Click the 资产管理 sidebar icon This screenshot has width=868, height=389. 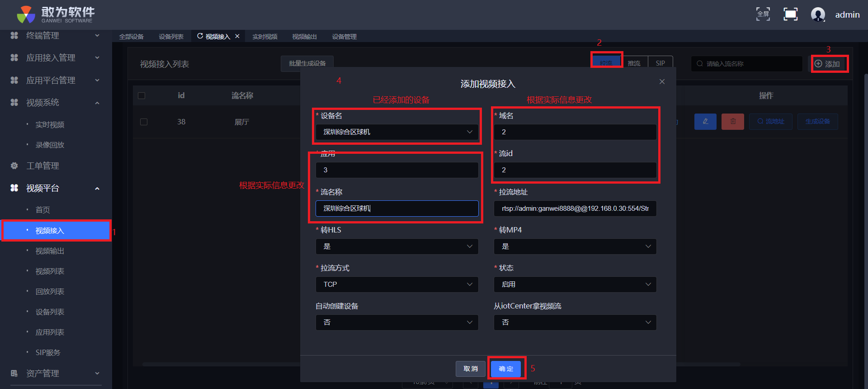14,373
